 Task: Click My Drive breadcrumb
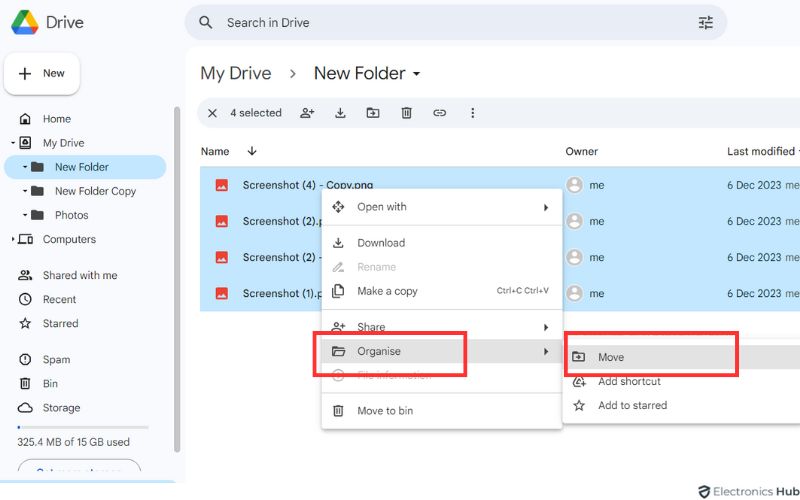pos(236,73)
